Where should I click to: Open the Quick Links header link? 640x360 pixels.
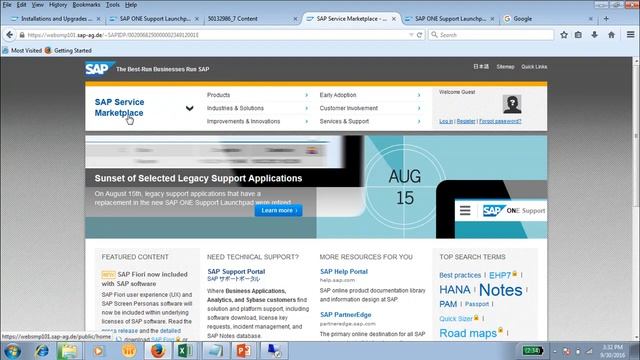pos(534,67)
